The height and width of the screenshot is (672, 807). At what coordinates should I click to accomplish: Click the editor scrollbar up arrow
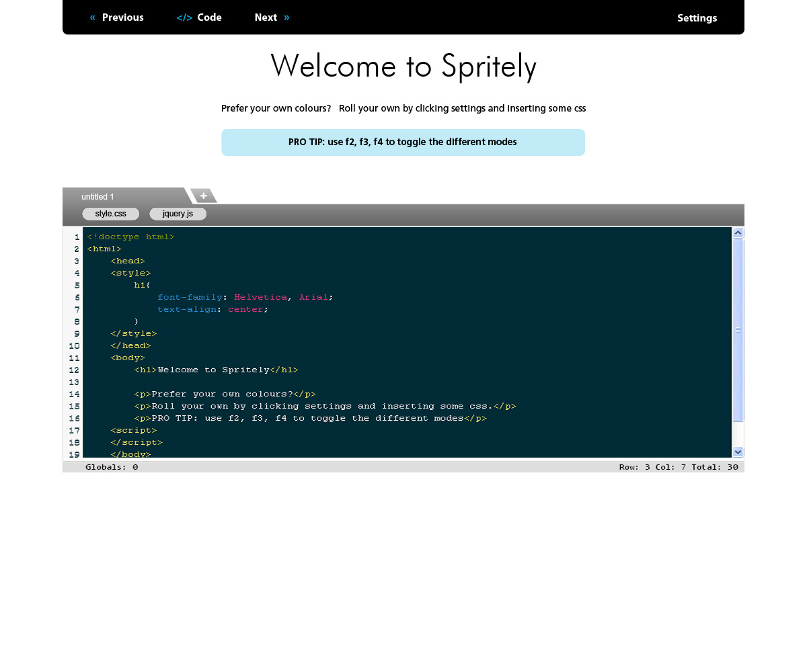[738, 233]
